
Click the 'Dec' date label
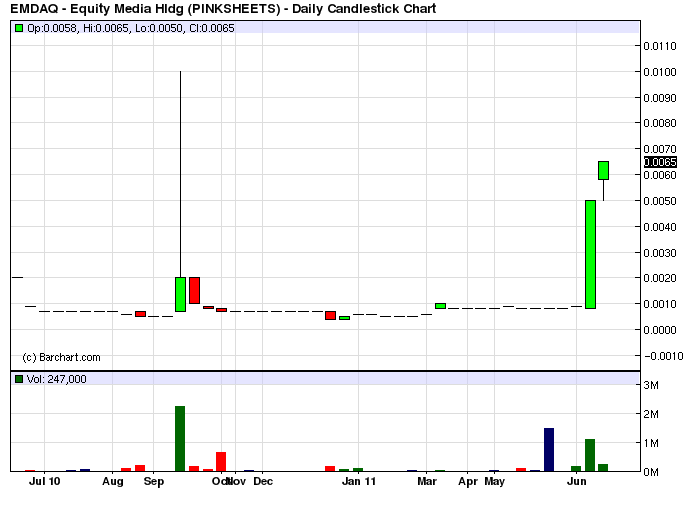(x=263, y=481)
